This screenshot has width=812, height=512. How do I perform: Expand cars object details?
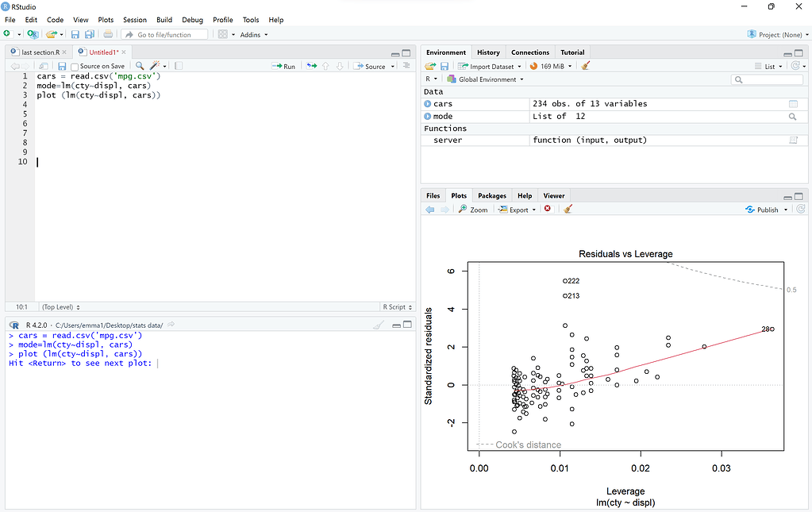pyautogui.click(x=427, y=103)
